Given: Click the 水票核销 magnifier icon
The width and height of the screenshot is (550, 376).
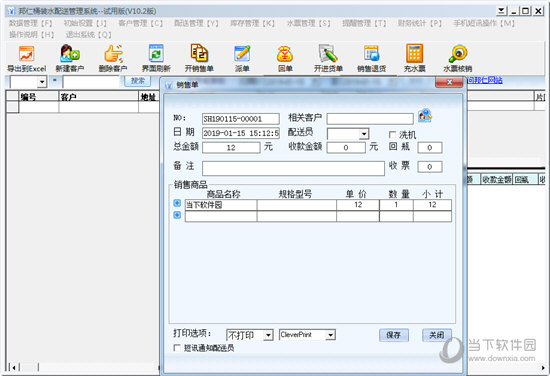Looking at the screenshot, I should pos(457,58).
